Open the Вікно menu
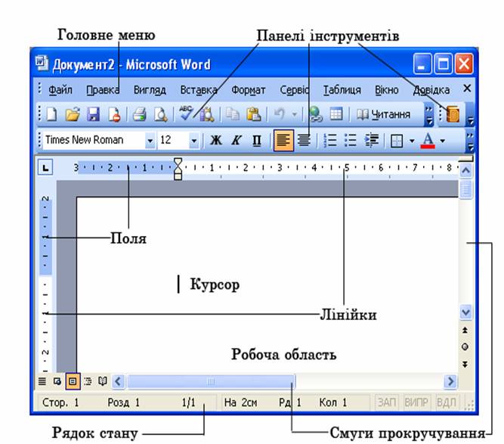The image size is (504, 444). [x=387, y=90]
